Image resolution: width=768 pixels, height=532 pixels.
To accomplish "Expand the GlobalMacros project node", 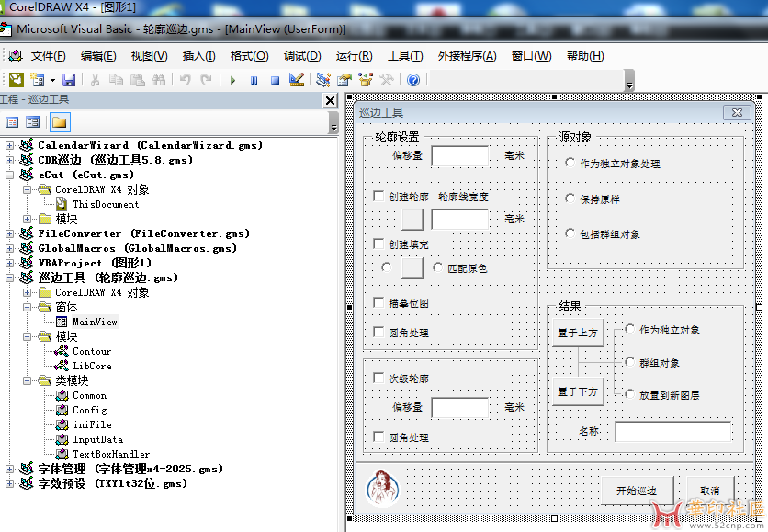I will [x=9, y=248].
